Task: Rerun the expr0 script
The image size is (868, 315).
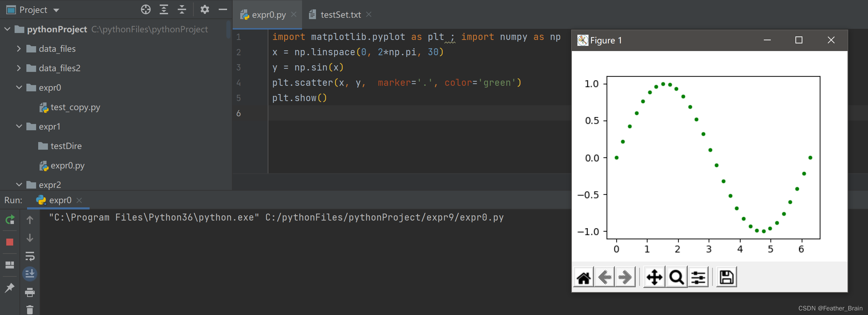Action: (x=9, y=219)
